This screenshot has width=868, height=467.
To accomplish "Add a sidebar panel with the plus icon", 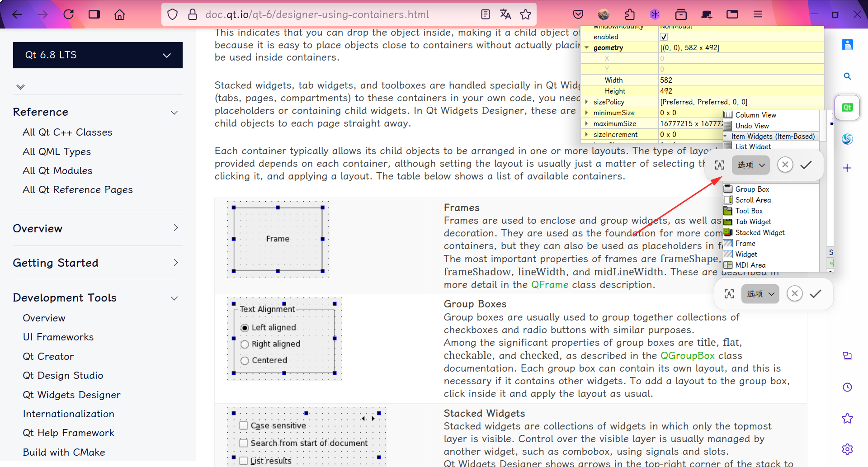I will (848, 168).
